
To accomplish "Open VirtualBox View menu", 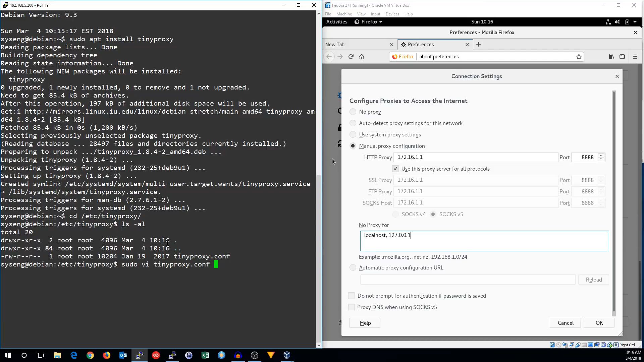I will coord(361,14).
